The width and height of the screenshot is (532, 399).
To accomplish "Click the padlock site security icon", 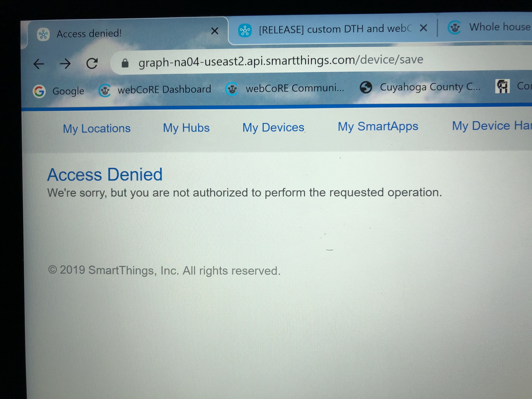I will pyautogui.click(x=125, y=63).
